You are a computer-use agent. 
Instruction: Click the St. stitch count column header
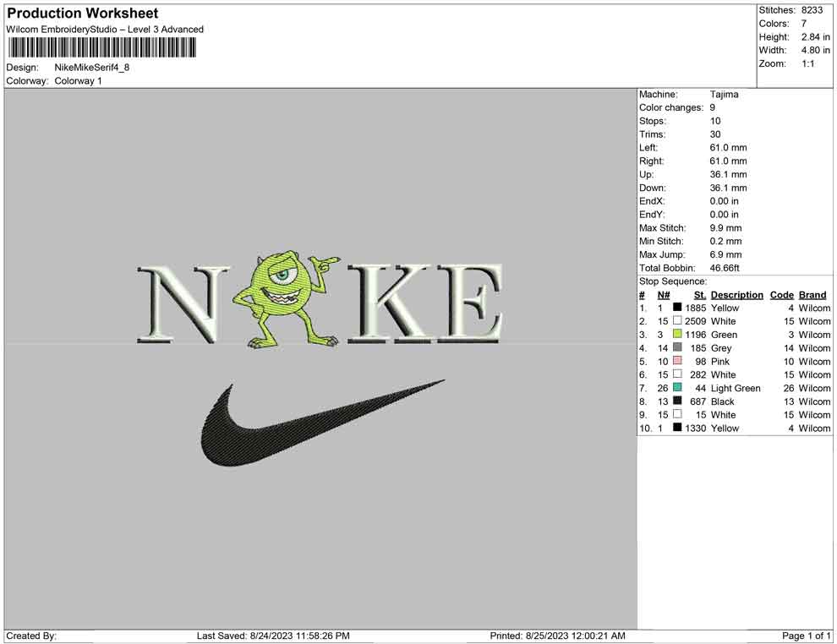[699, 295]
